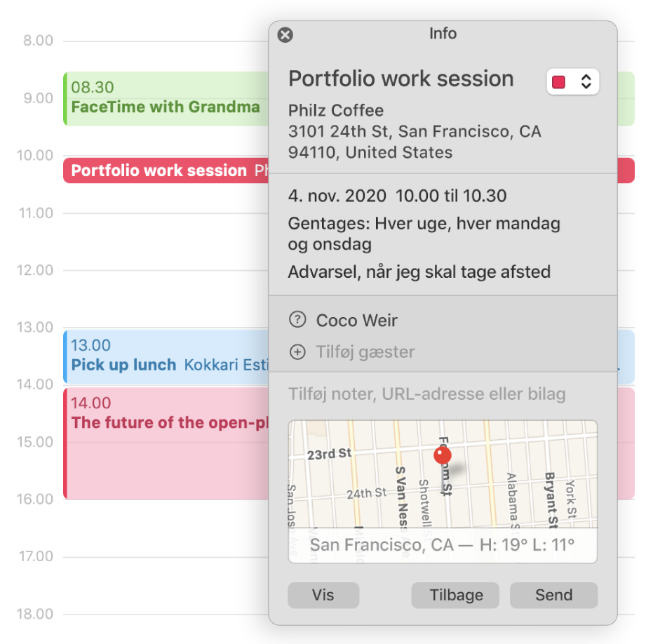
Task: Edit the date 4. nov. 2020 field
Action: [x=337, y=196]
